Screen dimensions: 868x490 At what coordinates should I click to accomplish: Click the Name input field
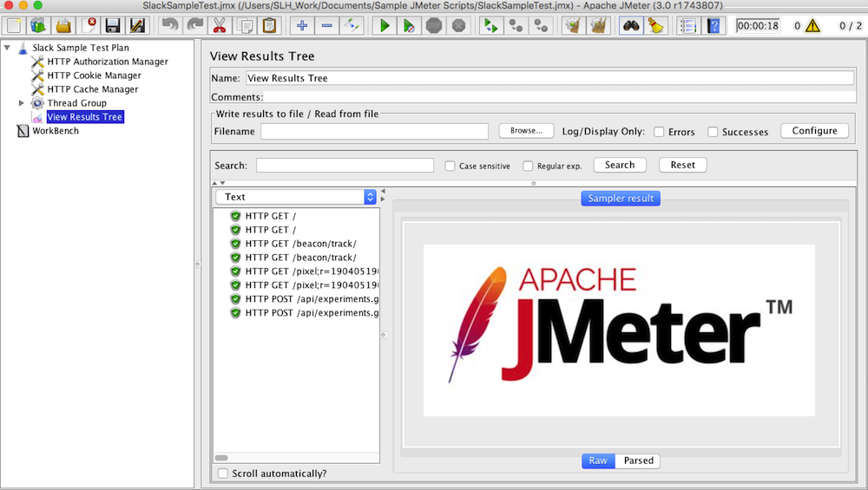tap(549, 78)
